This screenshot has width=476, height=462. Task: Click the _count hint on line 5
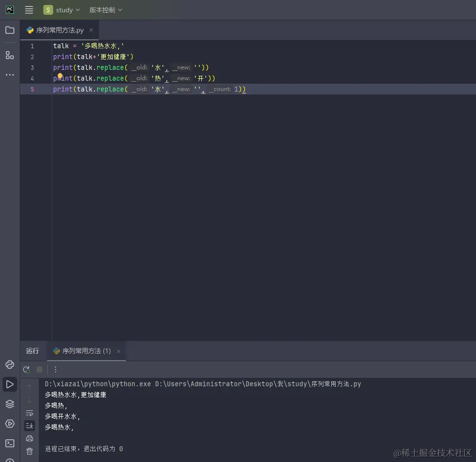[220, 89]
